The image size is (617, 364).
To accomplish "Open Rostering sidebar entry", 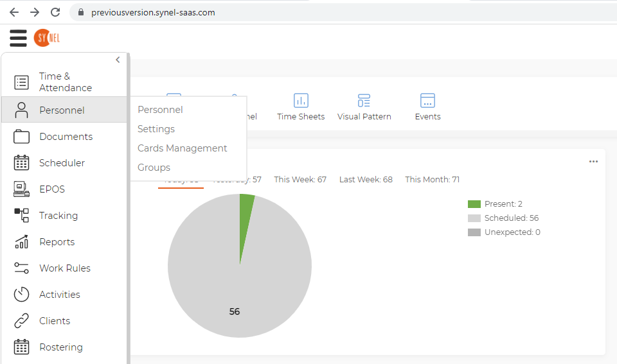I will [x=61, y=347].
